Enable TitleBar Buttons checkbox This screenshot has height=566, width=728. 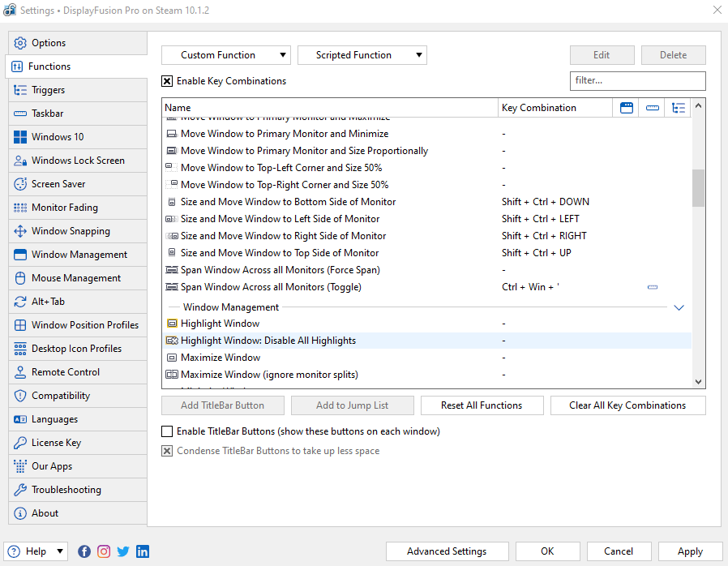click(167, 431)
